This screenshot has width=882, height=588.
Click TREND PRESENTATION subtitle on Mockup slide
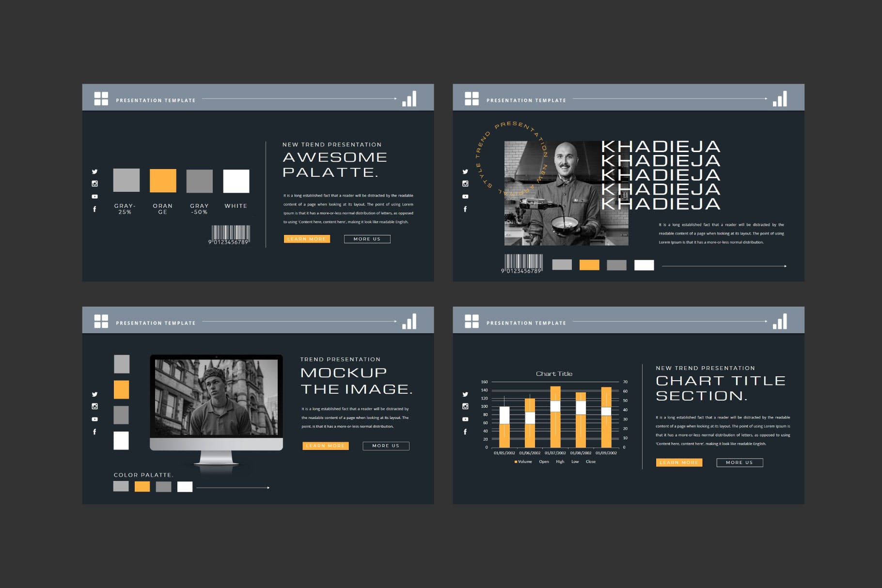click(x=340, y=359)
